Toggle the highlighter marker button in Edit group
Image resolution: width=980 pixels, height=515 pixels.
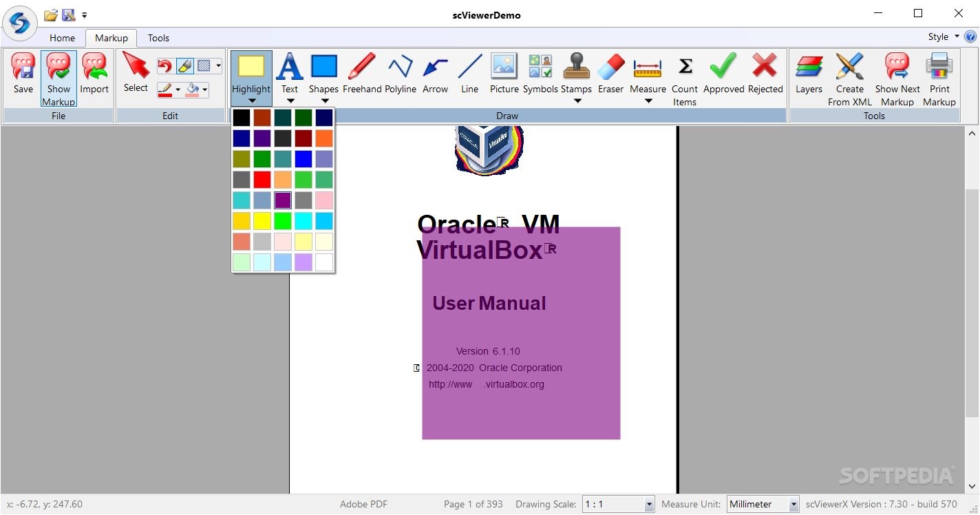[x=184, y=66]
